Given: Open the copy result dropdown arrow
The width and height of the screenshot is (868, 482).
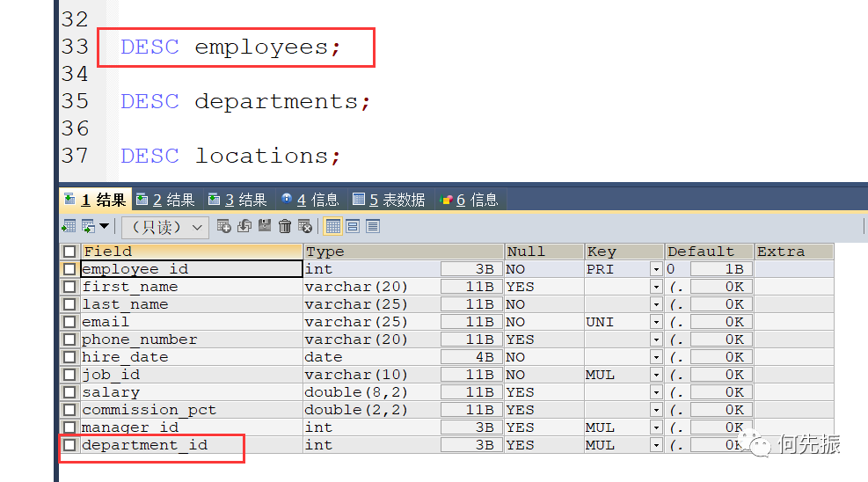Looking at the screenshot, I should click(x=104, y=226).
